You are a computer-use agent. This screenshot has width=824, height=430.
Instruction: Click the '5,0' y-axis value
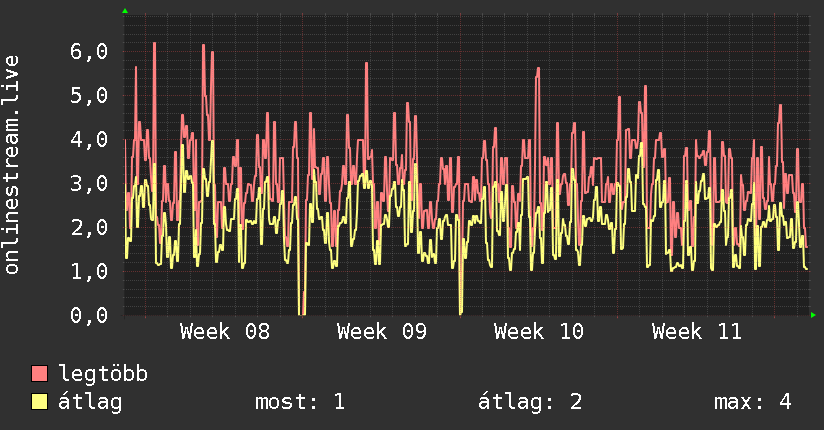click(x=89, y=96)
